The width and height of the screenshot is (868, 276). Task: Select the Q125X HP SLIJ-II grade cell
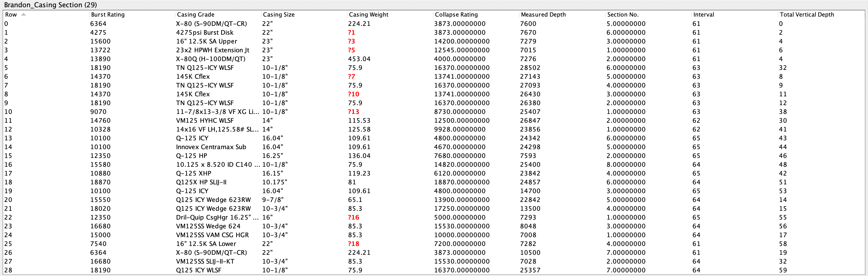coord(201,182)
